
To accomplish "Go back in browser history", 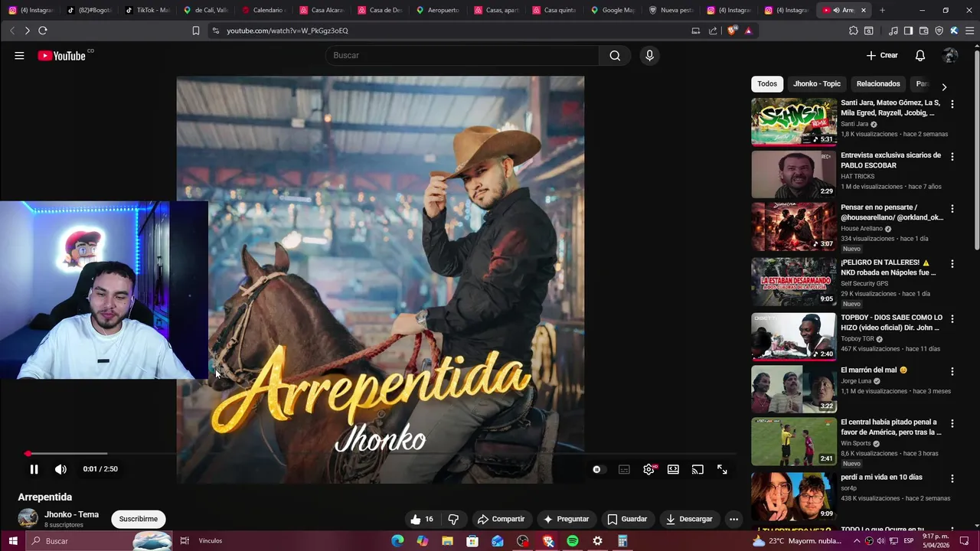I will (12, 31).
